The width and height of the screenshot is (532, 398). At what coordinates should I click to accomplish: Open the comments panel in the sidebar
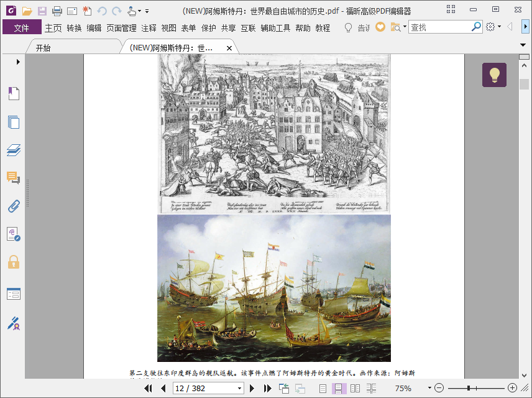click(x=13, y=178)
